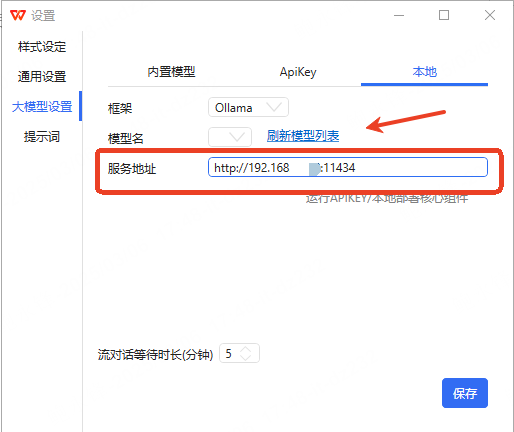Decrease 流对话等待时长 with the down arrow

coord(246,357)
